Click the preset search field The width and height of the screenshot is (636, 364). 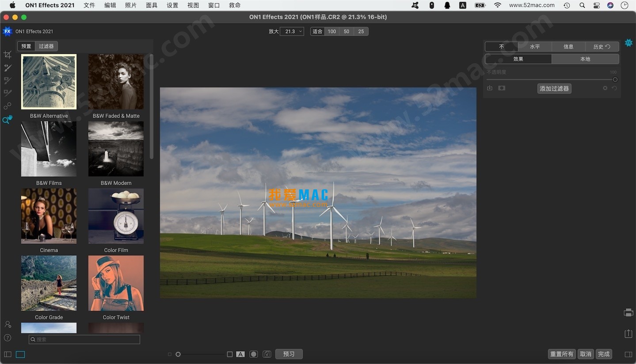[84, 340]
